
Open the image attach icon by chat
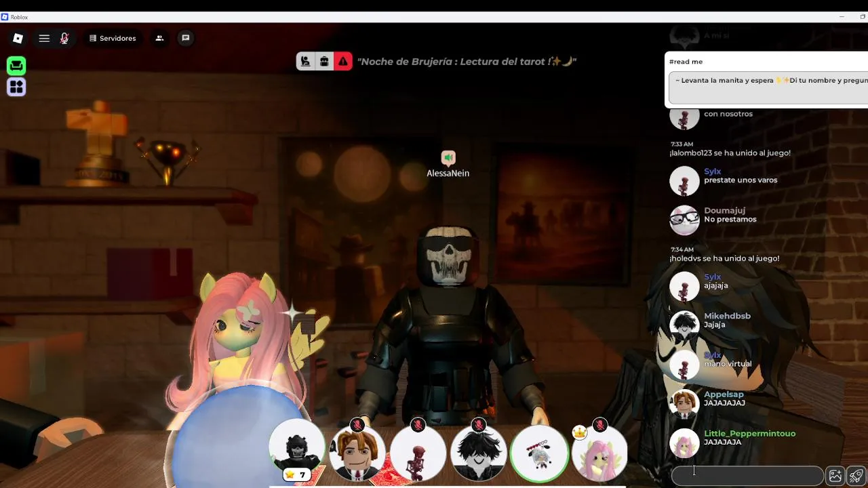pyautogui.click(x=835, y=476)
